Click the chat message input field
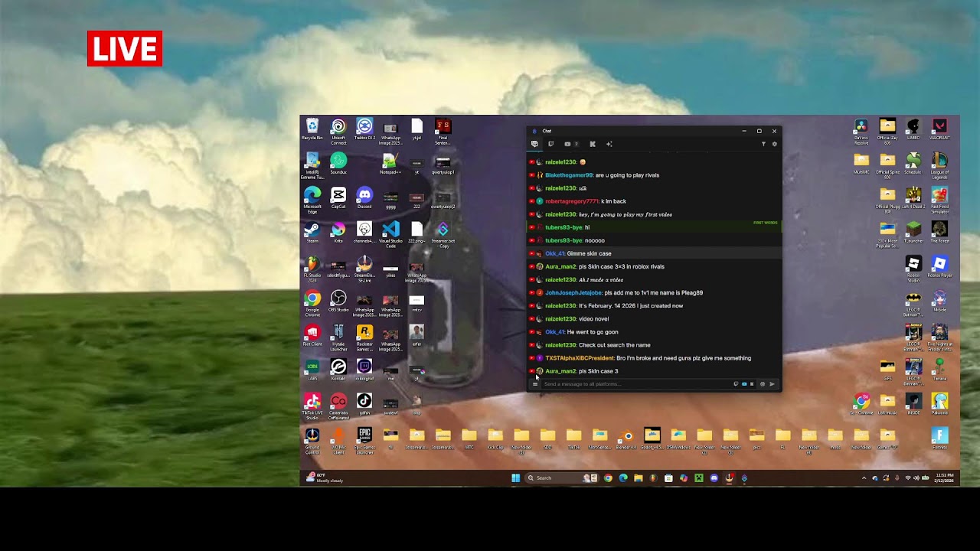Image resolution: width=980 pixels, height=551 pixels. point(635,384)
